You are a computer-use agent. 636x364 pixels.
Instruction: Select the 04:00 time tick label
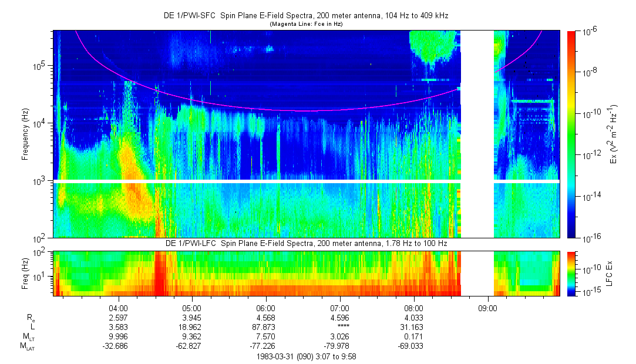118,308
